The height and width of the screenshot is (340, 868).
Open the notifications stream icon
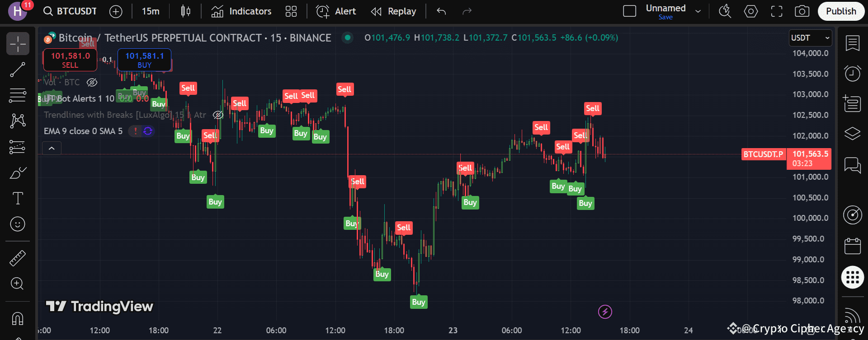tap(853, 315)
